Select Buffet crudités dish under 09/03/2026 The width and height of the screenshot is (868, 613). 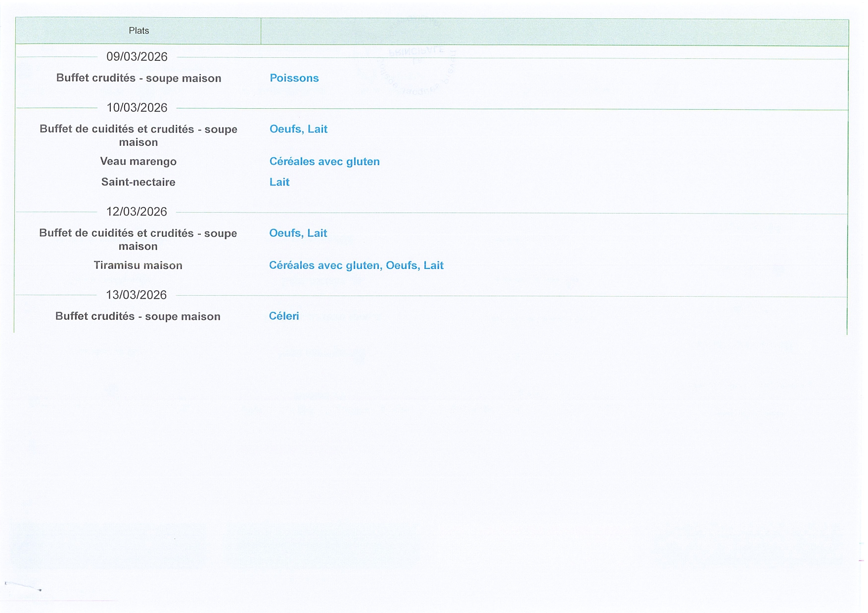(x=138, y=78)
